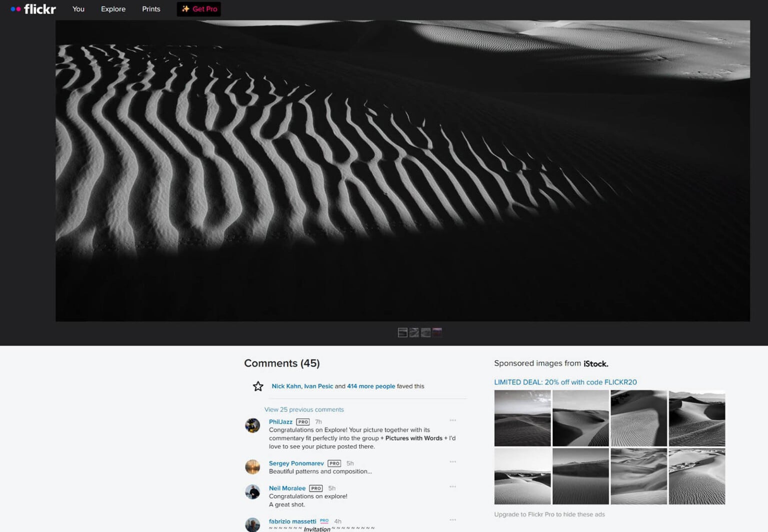Viewport: 768px width, 532px height.
Task: Expand View 25 previous comments
Action: pos(304,410)
